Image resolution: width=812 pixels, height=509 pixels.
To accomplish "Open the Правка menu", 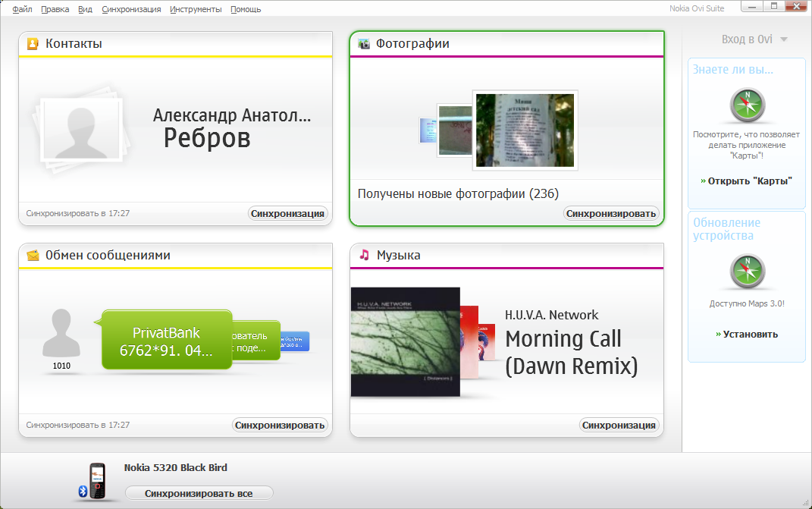I will tap(55, 9).
